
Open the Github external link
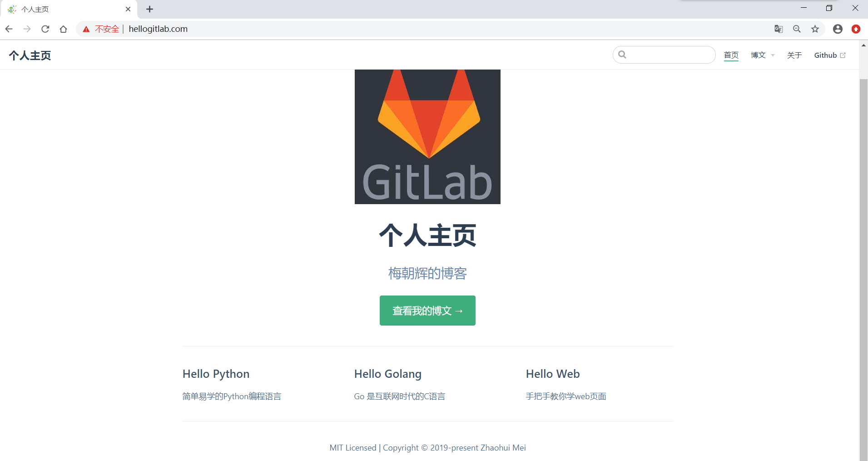point(830,55)
